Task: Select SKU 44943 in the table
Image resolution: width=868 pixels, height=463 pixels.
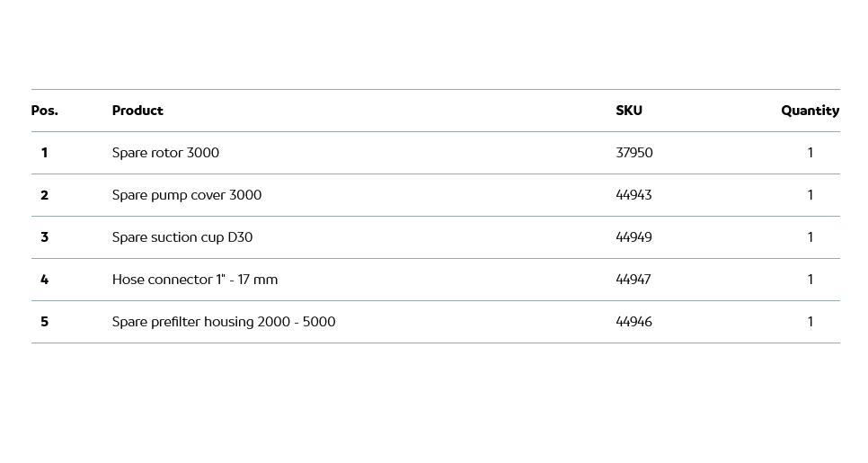Action: pyautogui.click(x=633, y=195)
